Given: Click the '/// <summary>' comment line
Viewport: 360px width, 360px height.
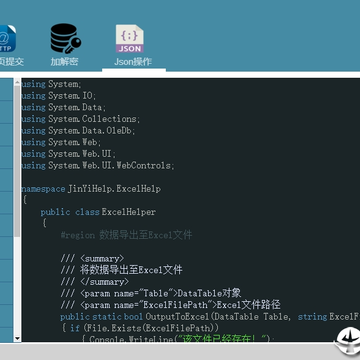Looking at the screenshot, I should point(92,259).
